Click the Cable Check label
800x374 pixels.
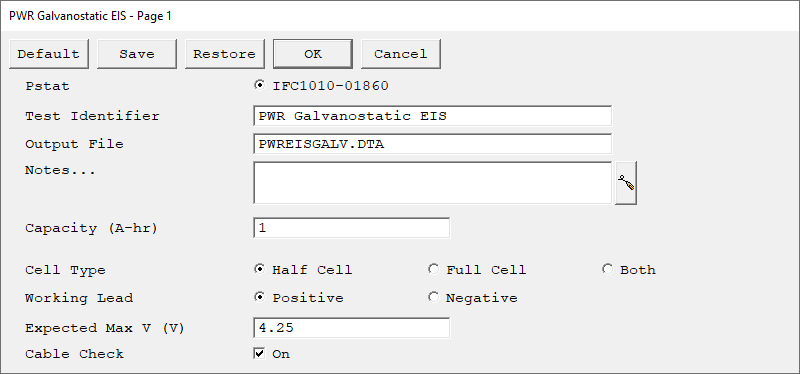(x=74, y=354)
